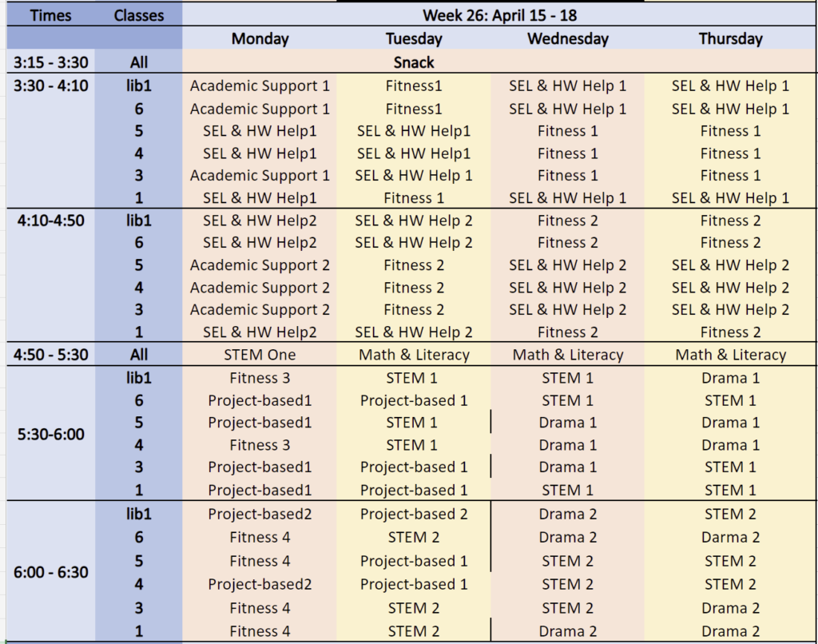Click the 5:30-6:00 time slot cell
Viewport: 818px width, 644px height.
(50, 434)
